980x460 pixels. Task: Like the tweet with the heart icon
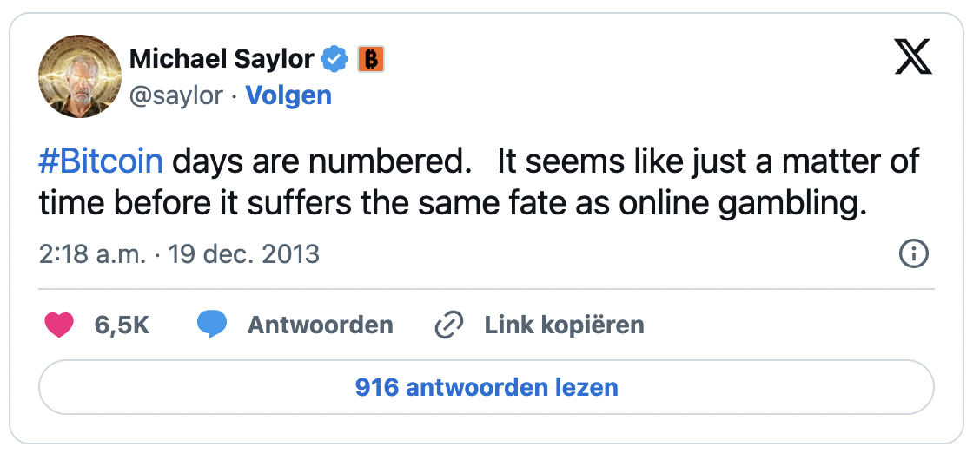pos(58,325)
